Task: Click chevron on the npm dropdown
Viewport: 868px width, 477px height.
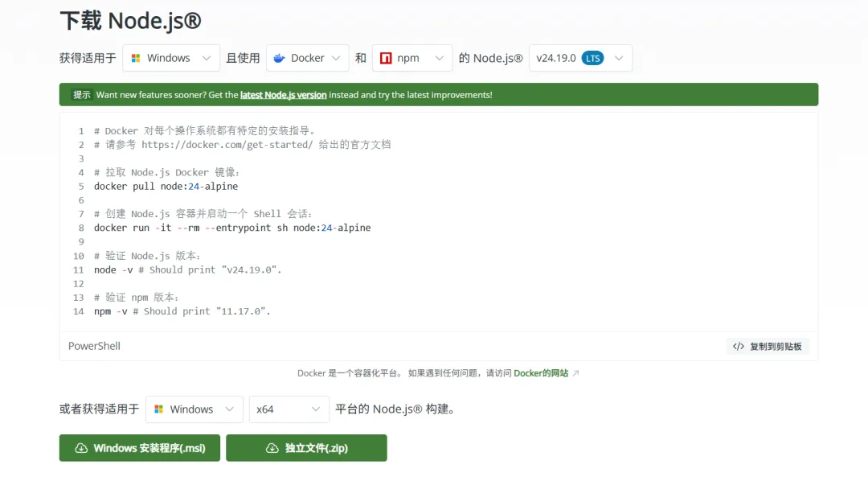Action: coord(440,58)
